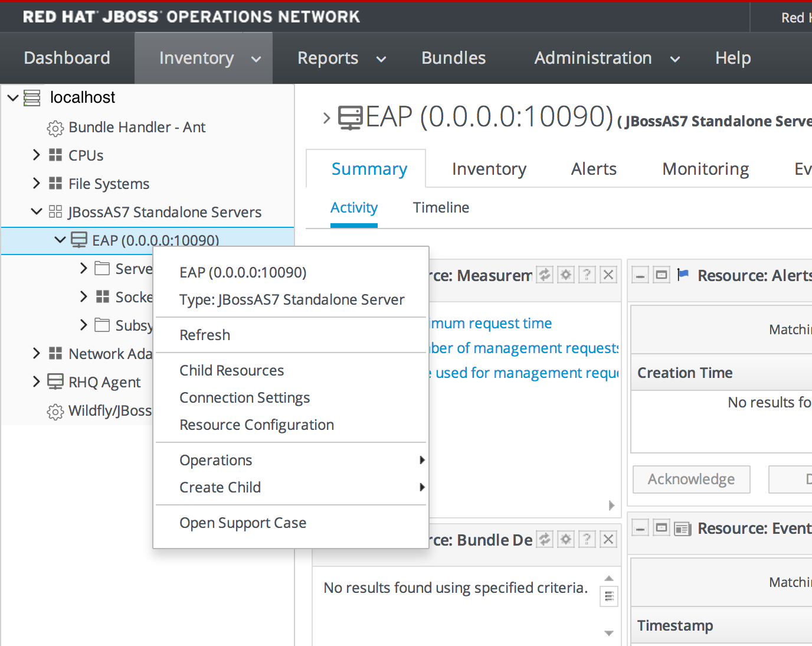Open the Timeline subtab
812x646 pixels.
(441, 208)
